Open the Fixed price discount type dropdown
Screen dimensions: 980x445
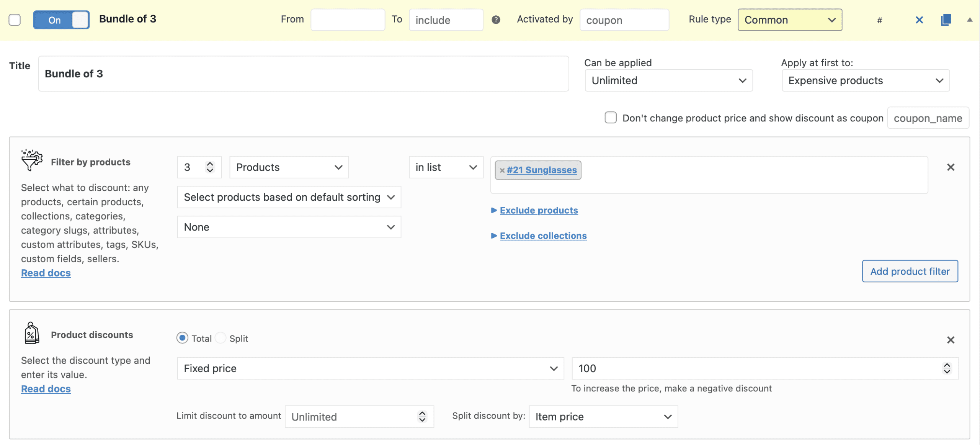coord(370,368)
